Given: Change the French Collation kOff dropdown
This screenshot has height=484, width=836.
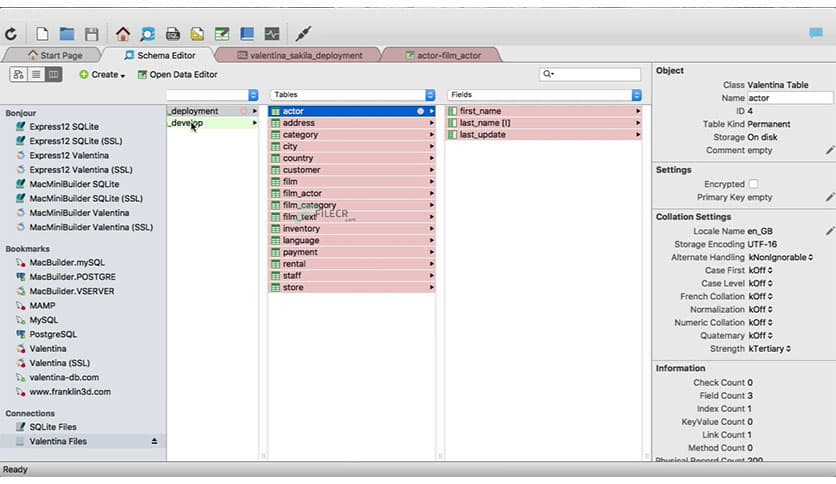Looking at the screenshot, I should (x=760, y=296).
